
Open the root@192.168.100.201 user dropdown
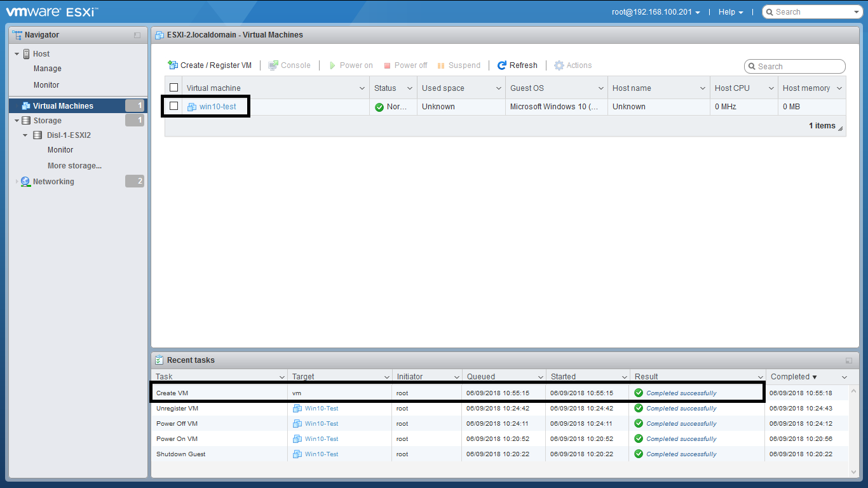click(656, 12)
